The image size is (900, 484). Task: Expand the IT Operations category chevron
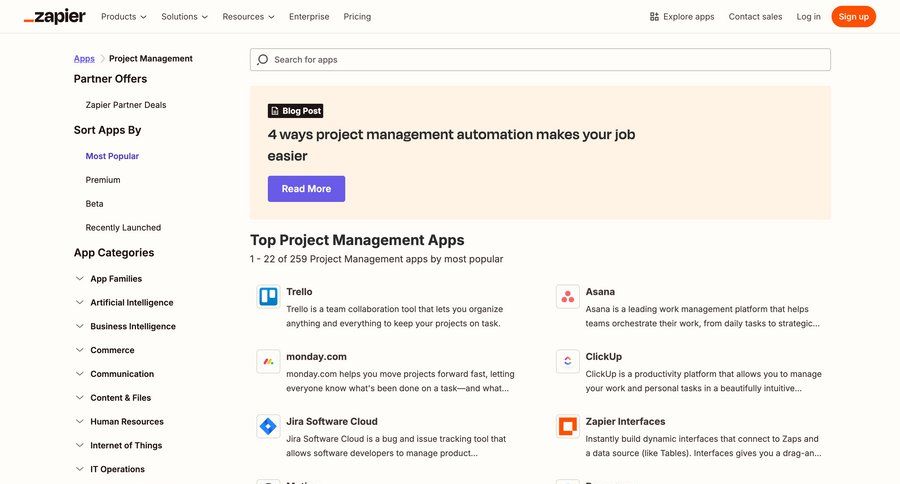[79, 469]
